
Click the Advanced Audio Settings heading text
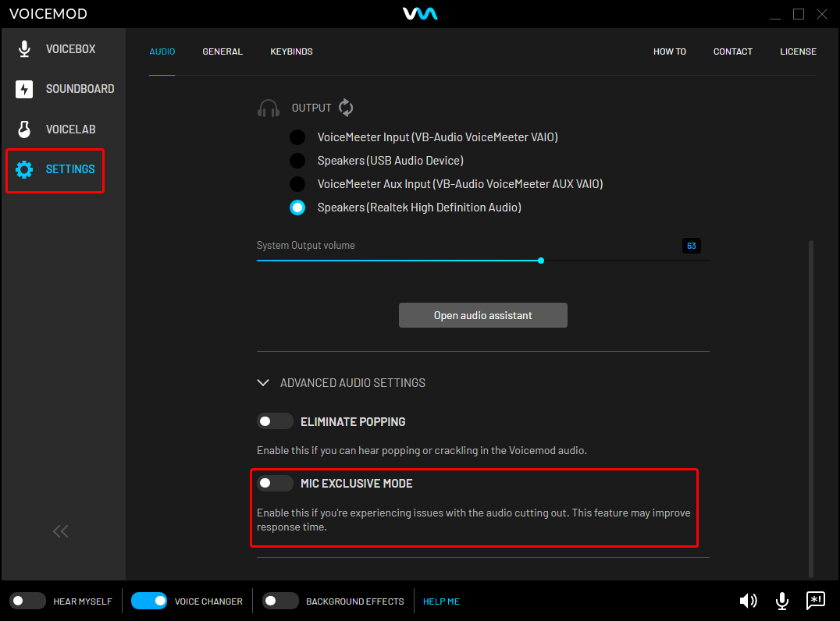353,383
